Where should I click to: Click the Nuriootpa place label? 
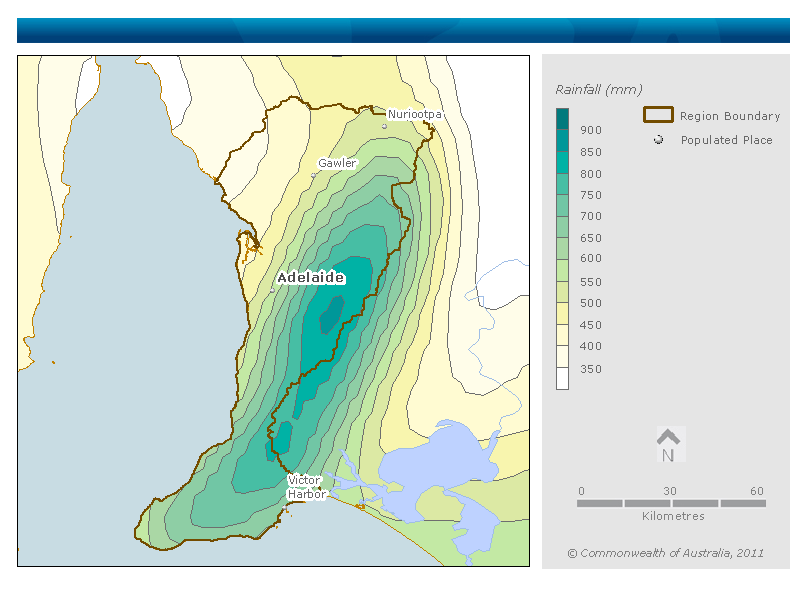415,114
